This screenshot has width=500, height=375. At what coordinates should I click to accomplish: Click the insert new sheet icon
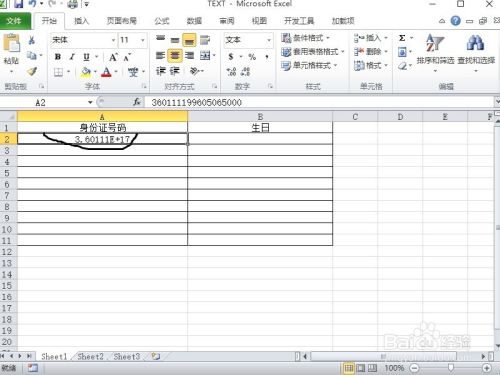156,356
